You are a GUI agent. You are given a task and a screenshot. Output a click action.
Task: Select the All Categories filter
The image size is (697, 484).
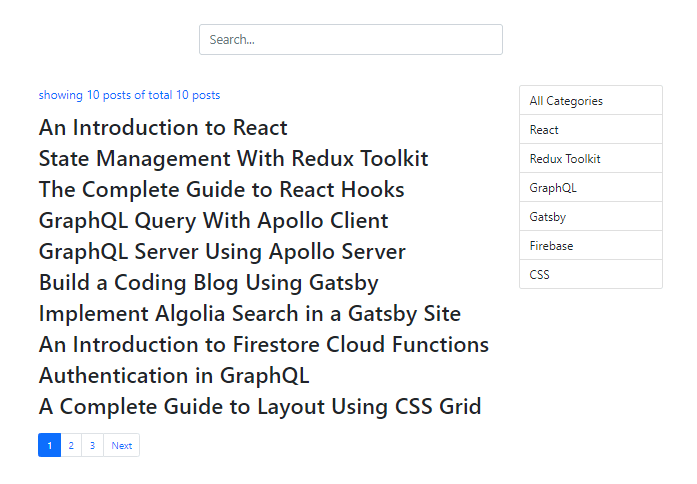click(590, 101)
